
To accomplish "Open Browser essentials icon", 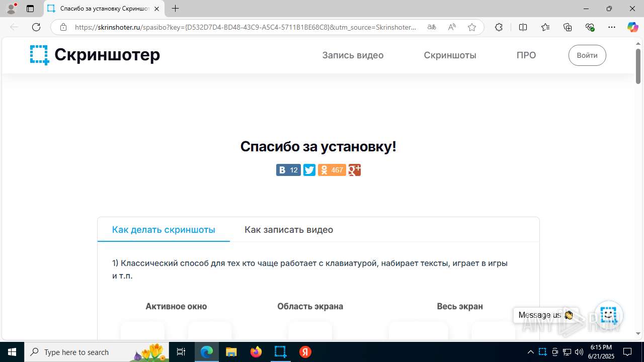I will tap(590, 27).
